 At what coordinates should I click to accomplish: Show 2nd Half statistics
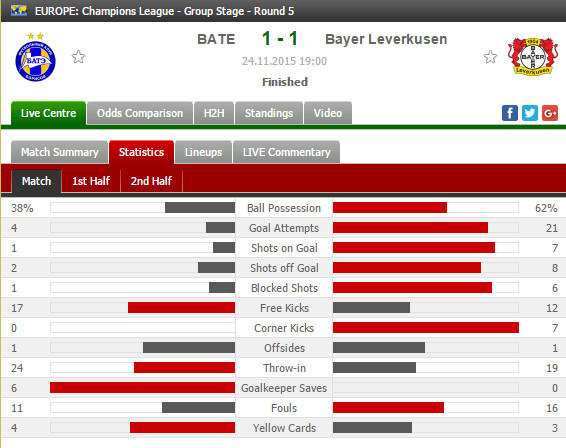point(151,181)
